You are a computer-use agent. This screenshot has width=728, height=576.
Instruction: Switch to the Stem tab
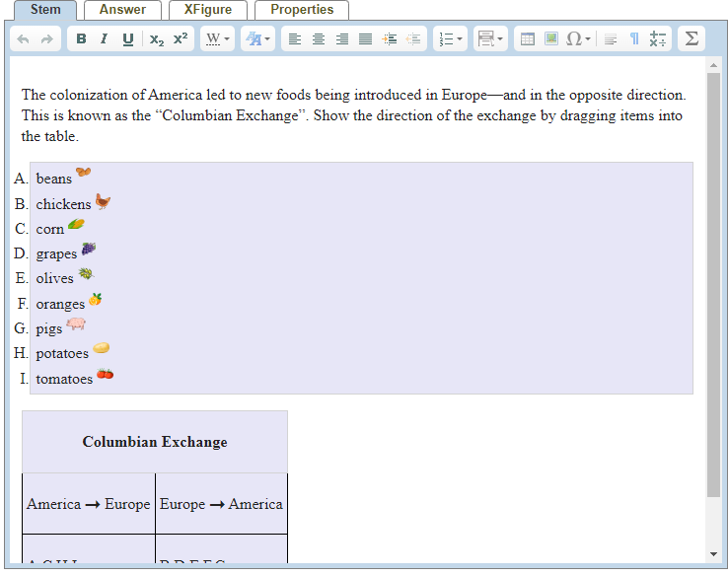(x=45, y=10)
